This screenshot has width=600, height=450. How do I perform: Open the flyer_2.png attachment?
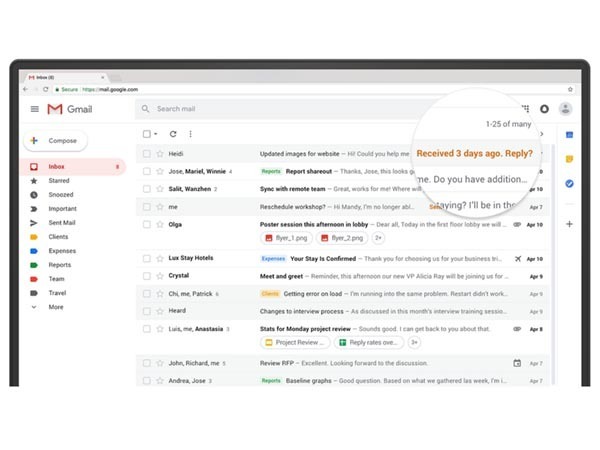click(x=342, y=238)
